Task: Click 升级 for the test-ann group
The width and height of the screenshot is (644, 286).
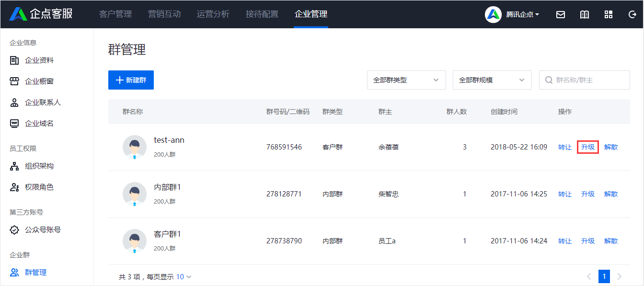Action: point(587,147)
